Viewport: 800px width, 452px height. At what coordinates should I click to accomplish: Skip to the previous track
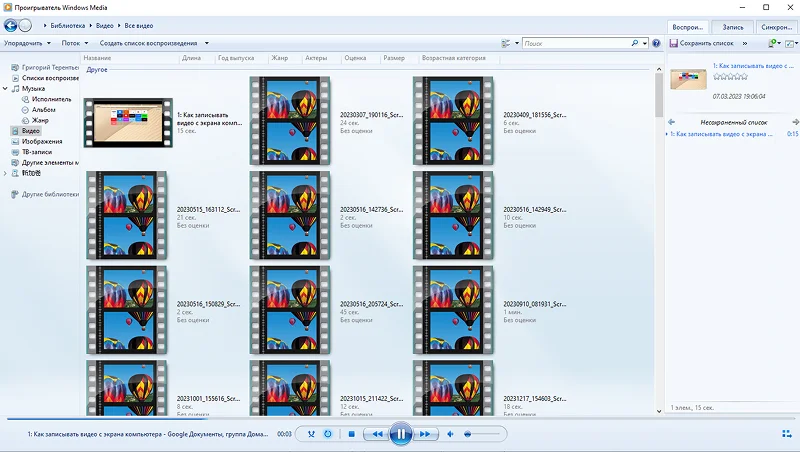tap(377, 434)
